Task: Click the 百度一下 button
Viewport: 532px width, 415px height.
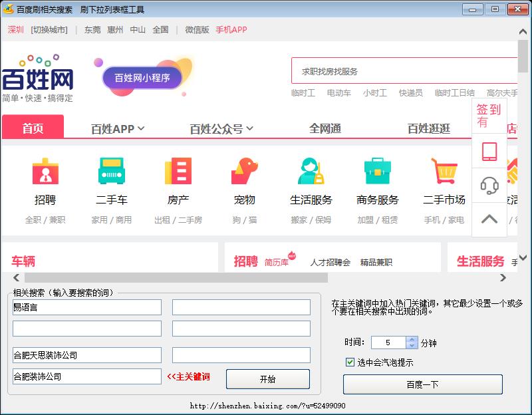Action: tap(422, 384)
